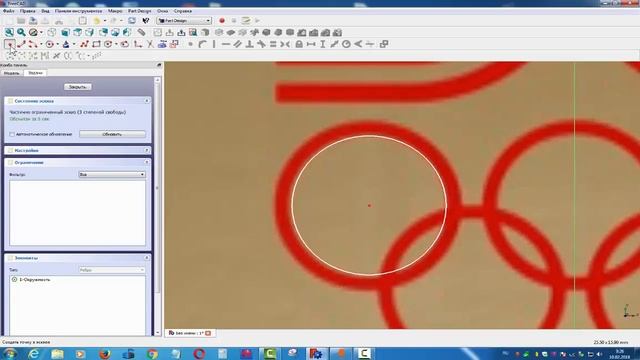Open the elements type dropdown
This screenshot has height=360, width=640.
pos(112,270)
